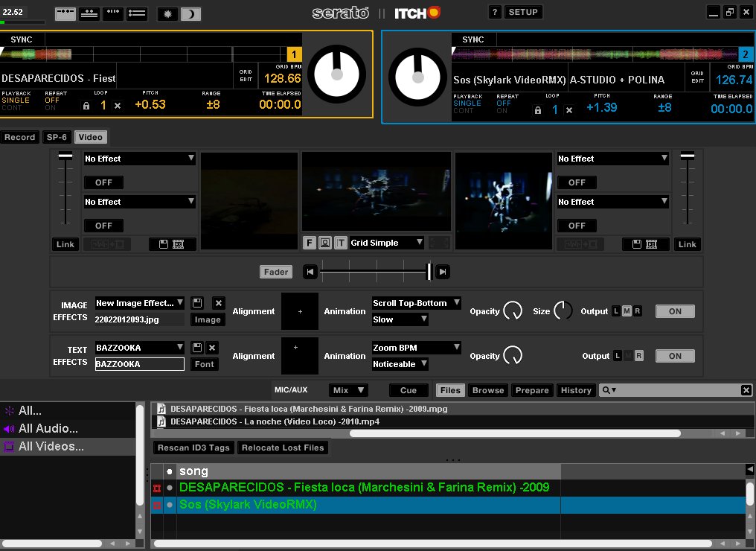This screenshot has height=551, width=756.
Task: Save the image effect preset with floppy icon
Action: (x=197, y=303)
